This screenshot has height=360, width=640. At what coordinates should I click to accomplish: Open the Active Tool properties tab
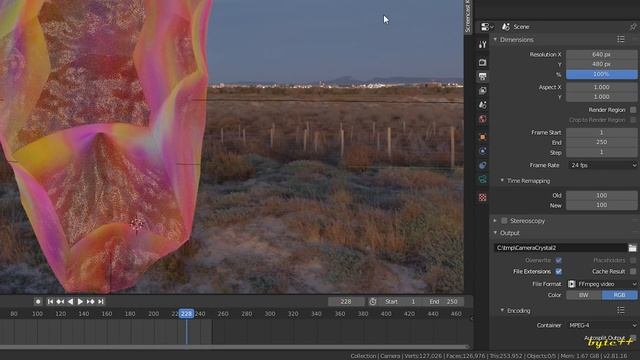tap(482, 44)
